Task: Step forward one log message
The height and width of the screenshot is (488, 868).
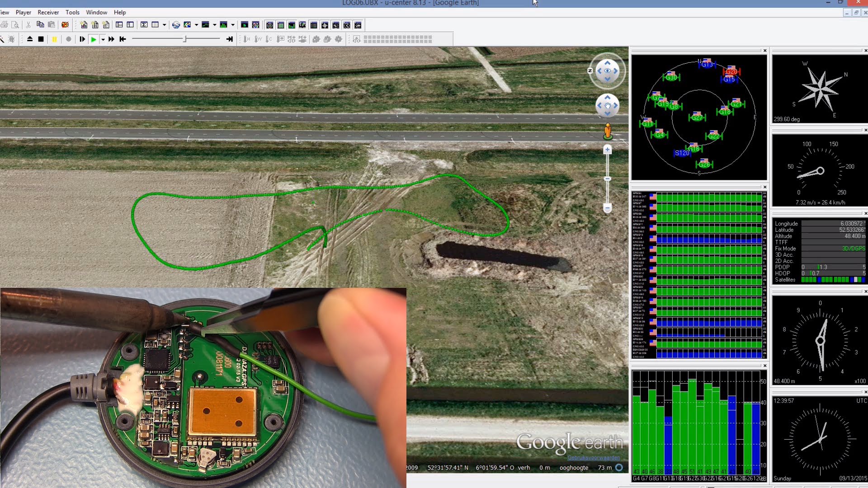Action: pyautogui.click(x=82, y=39)
